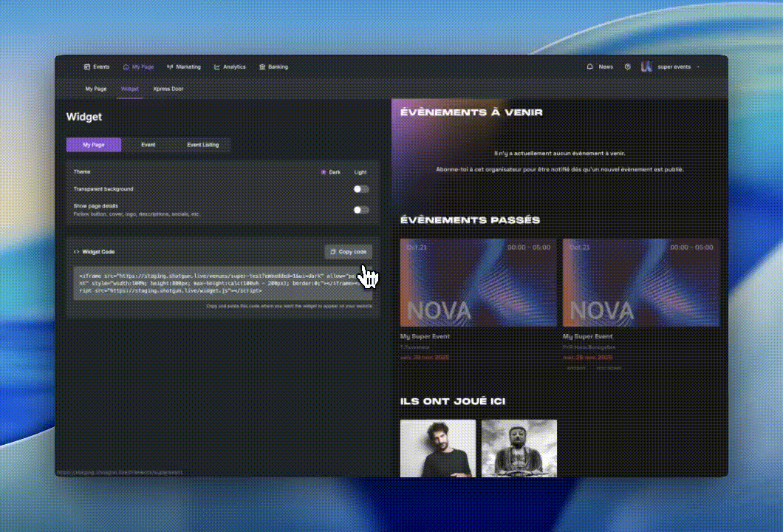Open the Analytics section in the top navigation
783x532 pixels.
click(x=230, y=67)
